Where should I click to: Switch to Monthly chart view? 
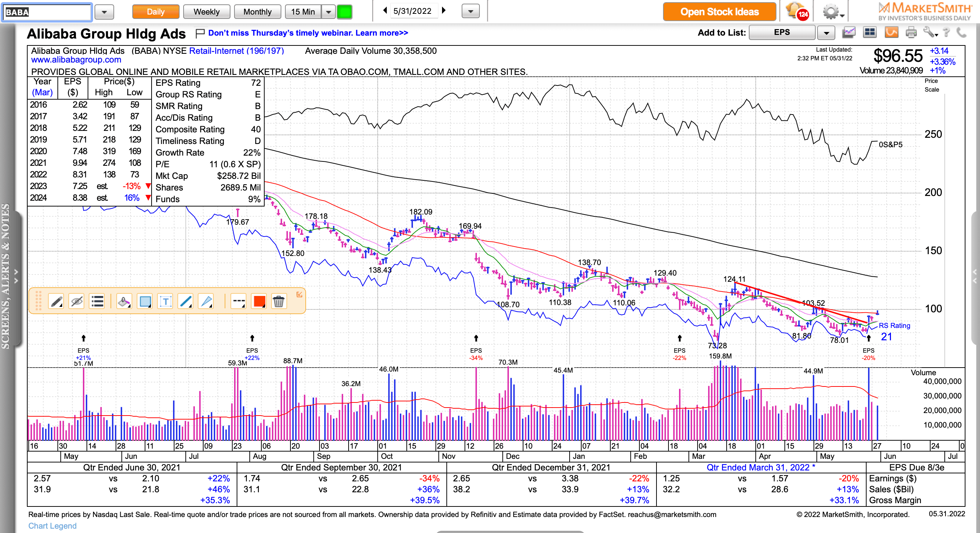258,12
